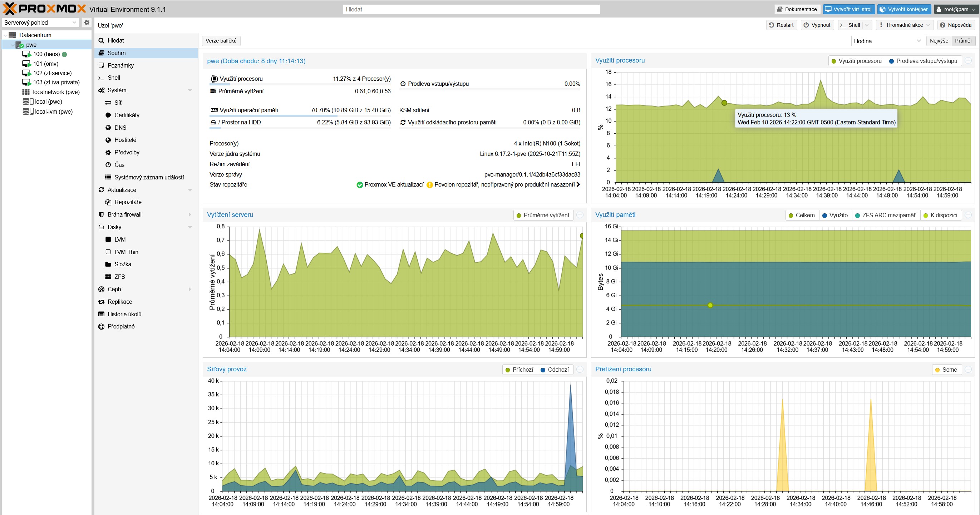This screenshot has width=980, height=515.
Task: Click the Hledat search field at the top
Action: (x=471, y=9)
